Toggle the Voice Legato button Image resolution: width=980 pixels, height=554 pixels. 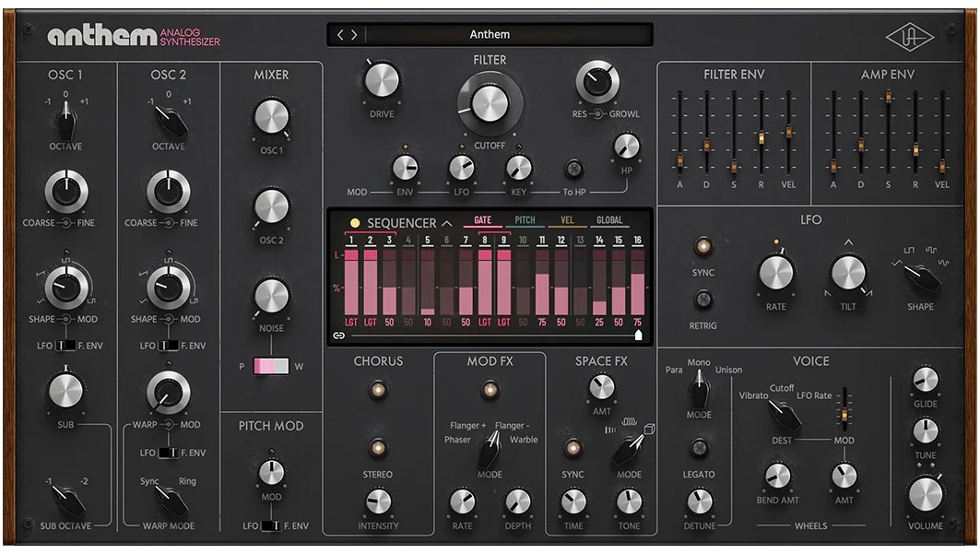click(x=699, y=448)
